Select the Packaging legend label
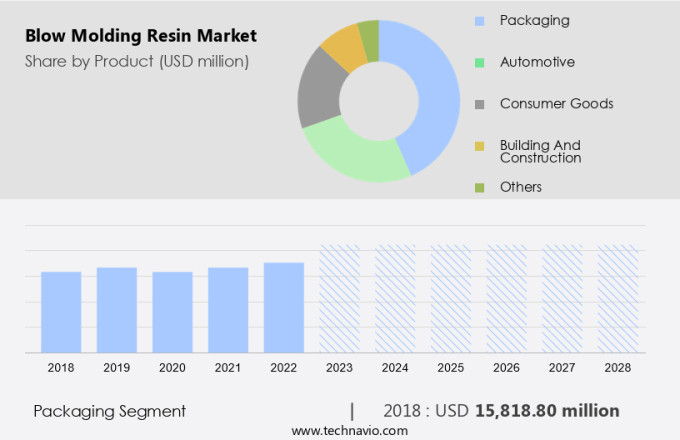This screenshot has width=680, height=440. click(x=534, y=20)
